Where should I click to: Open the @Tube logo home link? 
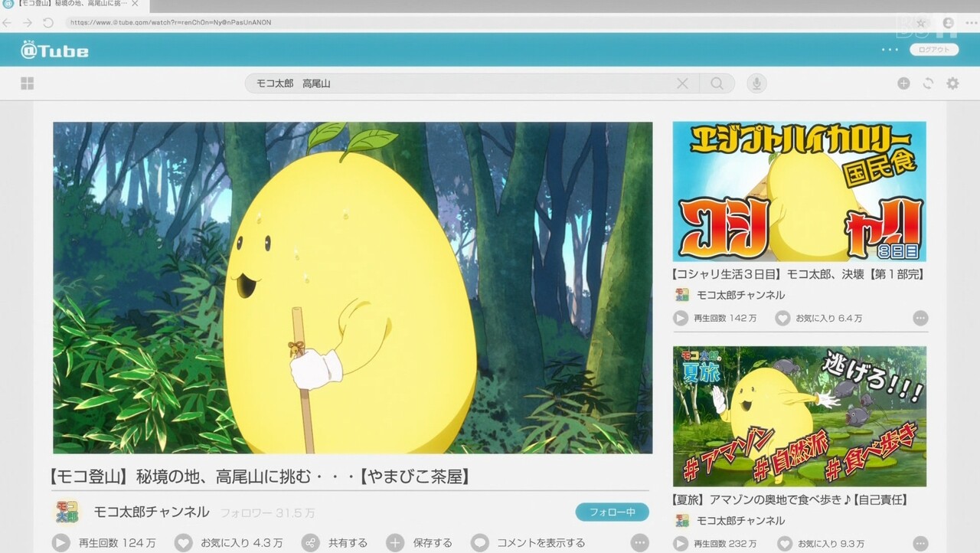coord(55,51)
